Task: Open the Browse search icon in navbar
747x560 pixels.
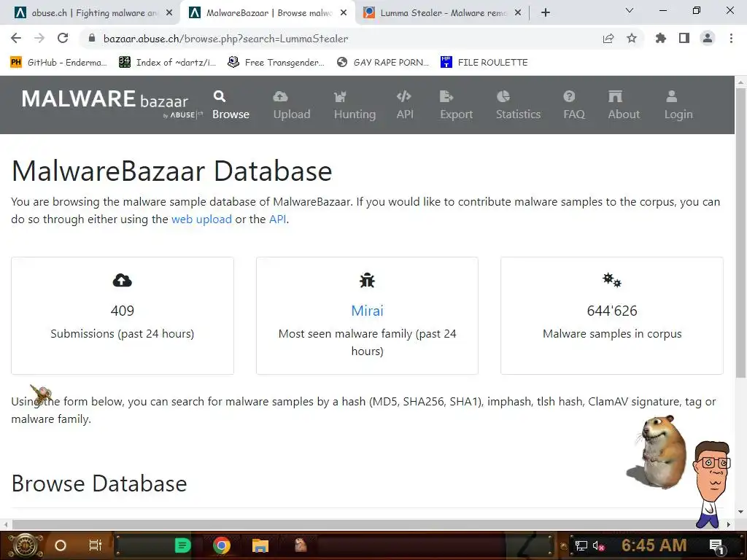Action: 219,97
